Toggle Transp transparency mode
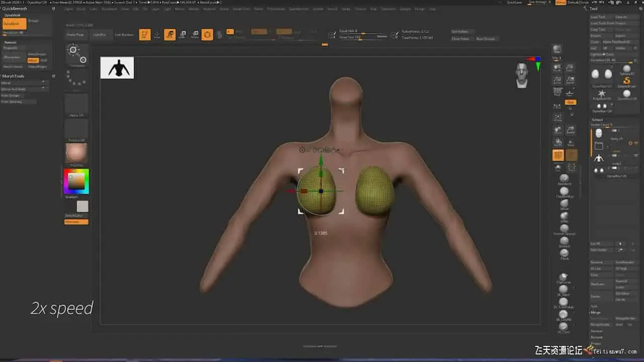644x362 pixels. click(572, 156)
